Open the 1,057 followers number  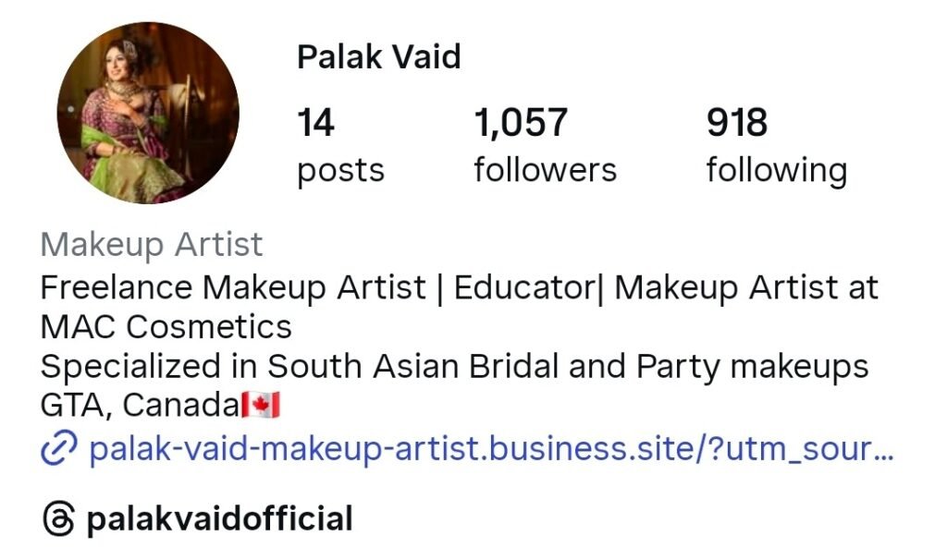521,123
